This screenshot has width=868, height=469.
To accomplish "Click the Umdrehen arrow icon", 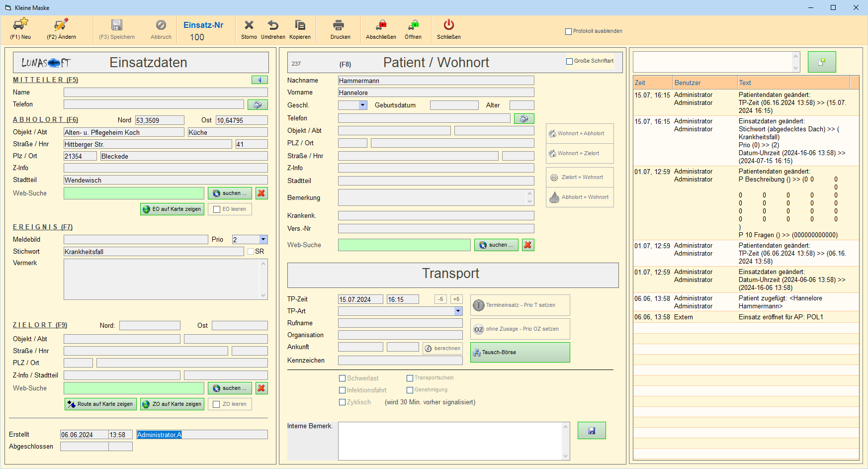I will (273, 25).
